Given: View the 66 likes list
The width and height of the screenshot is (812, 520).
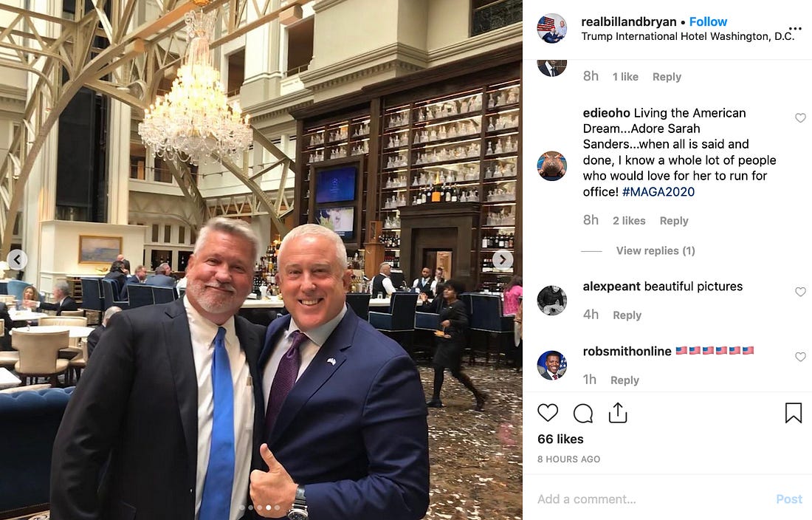Looking at the screenshot, I should click(x=560, y=439).
